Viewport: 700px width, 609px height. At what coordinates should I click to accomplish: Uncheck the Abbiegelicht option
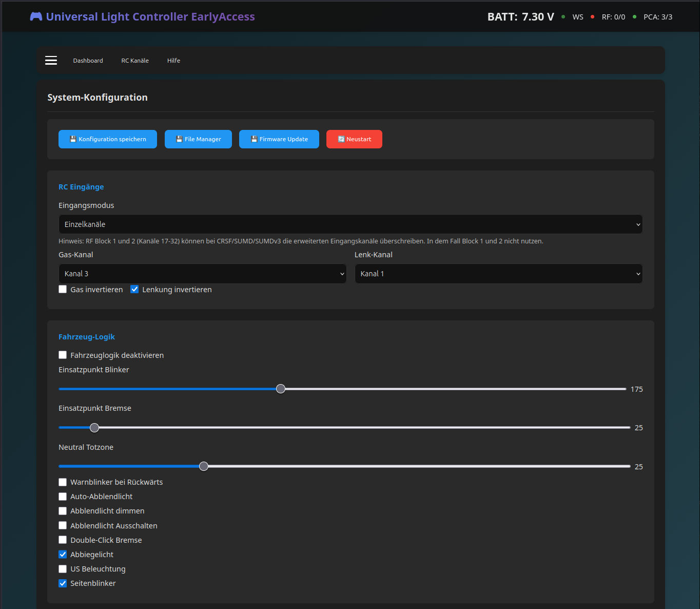click(x=63, y=555)
